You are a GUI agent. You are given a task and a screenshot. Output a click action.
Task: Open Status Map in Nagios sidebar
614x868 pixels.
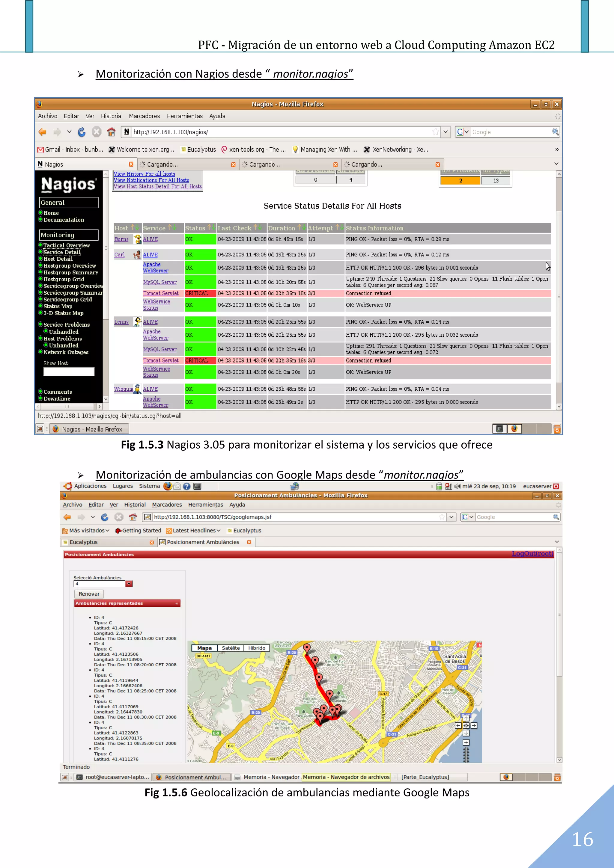tap(58, 306)
